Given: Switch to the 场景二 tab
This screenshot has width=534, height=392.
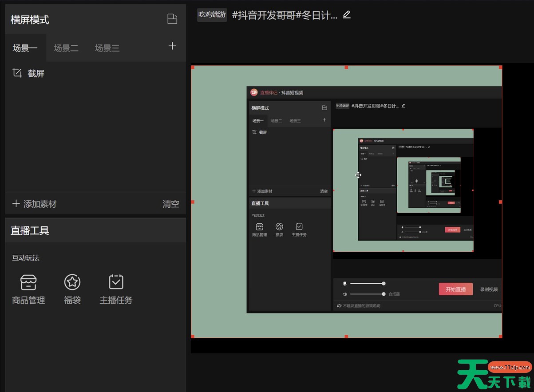Looking at the screenshot, I should tap(66, 48).
